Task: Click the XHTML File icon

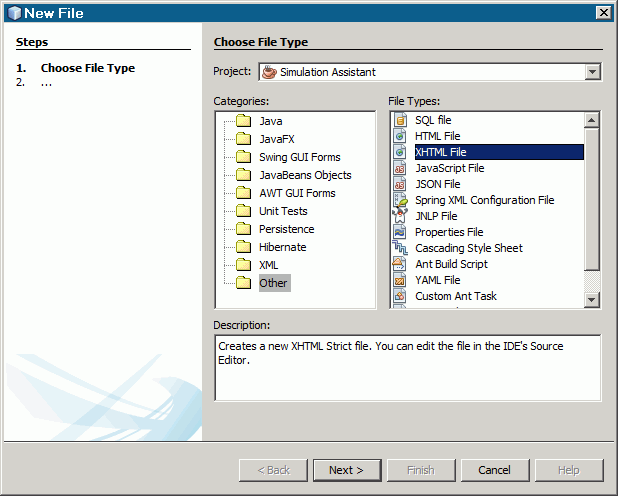Action: point(400,152)
